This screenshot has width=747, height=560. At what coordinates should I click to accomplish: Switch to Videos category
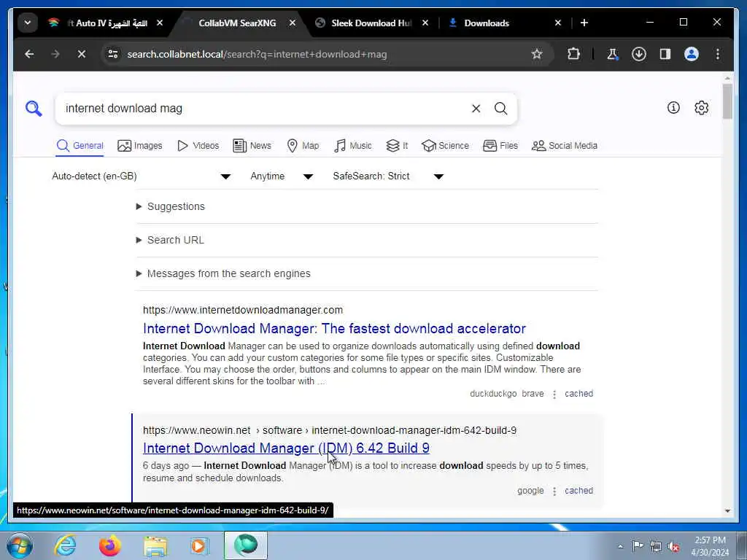198,146
